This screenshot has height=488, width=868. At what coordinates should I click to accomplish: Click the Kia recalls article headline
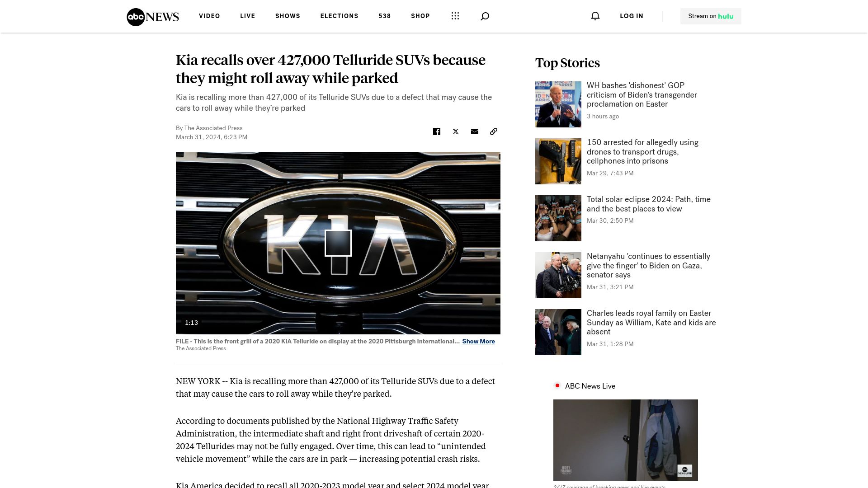(x=330, y=69)
